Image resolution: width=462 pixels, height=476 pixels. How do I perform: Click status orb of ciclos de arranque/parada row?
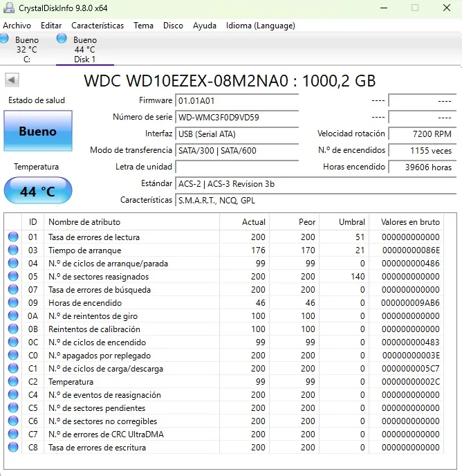point(13,263)
